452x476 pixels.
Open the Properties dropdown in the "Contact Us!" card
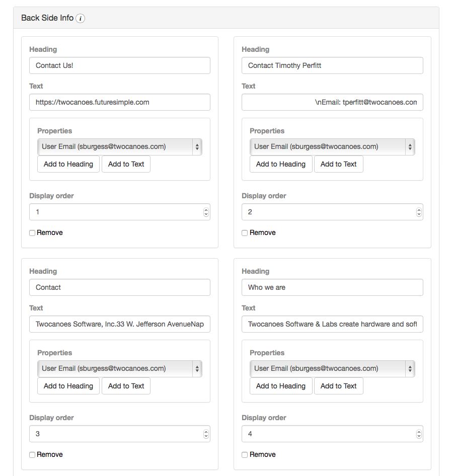120,147
